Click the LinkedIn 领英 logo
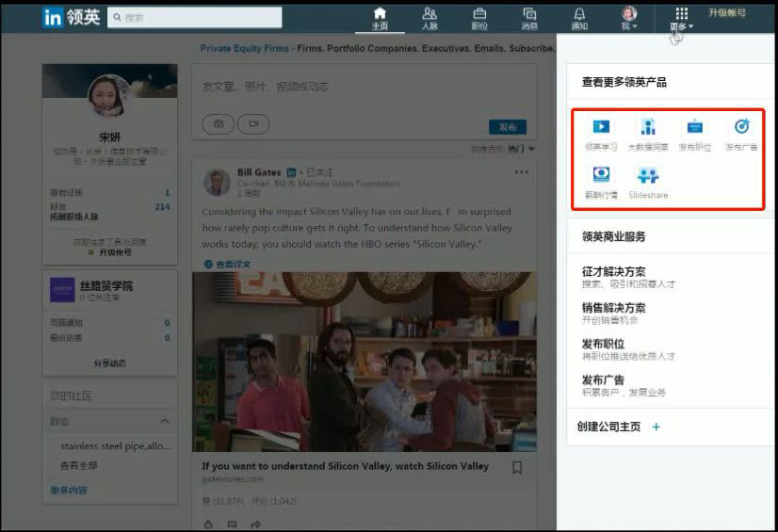778x532 pixels. (x=71, y=18)
